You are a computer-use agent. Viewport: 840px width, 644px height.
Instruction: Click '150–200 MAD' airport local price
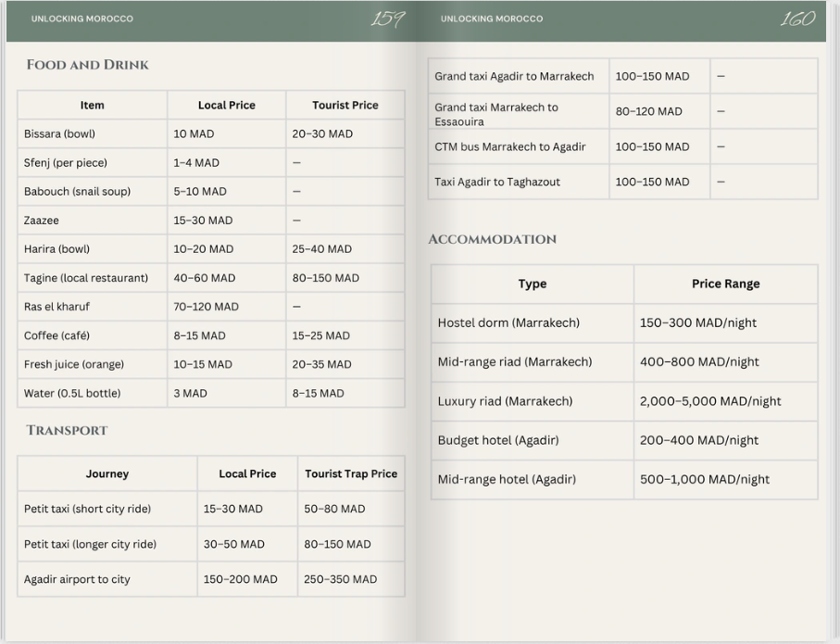pyautogui.click(x=241, y=580)
